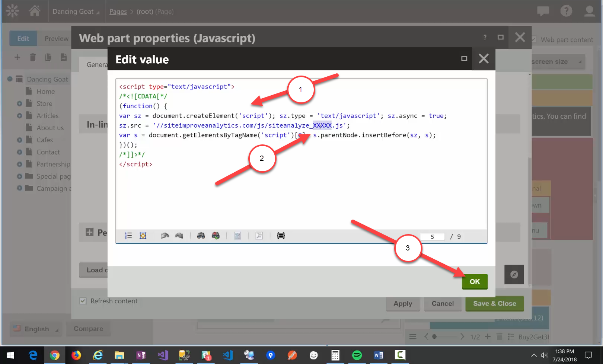Image resolution: width=603 pixels, height=364 pixels.
Task: Select the compass navigation icon on right panel
Action: pyautogui.click(x=514, y=274)
